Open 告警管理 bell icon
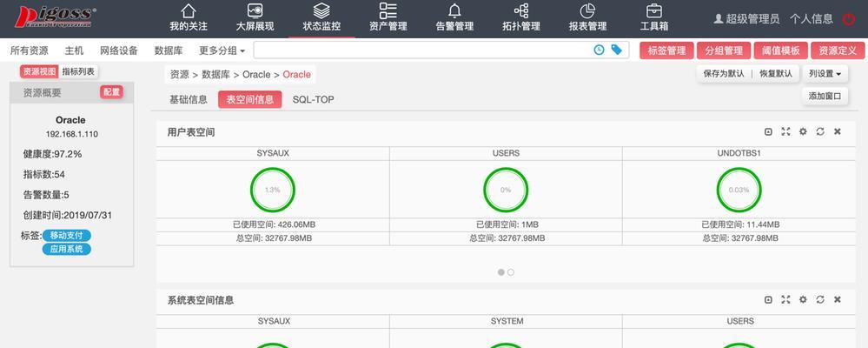The width and height of the screenshot is (868, 348). [x=454, y=11]
